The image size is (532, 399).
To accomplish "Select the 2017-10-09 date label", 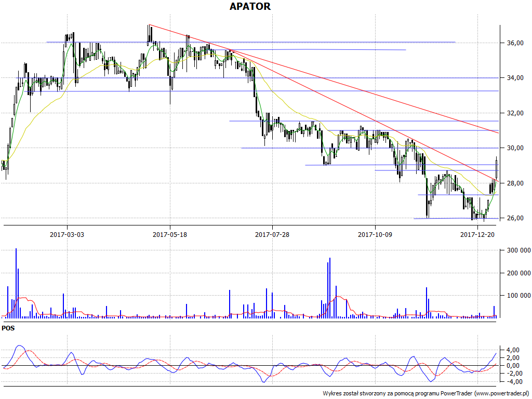I will point(375,234).
